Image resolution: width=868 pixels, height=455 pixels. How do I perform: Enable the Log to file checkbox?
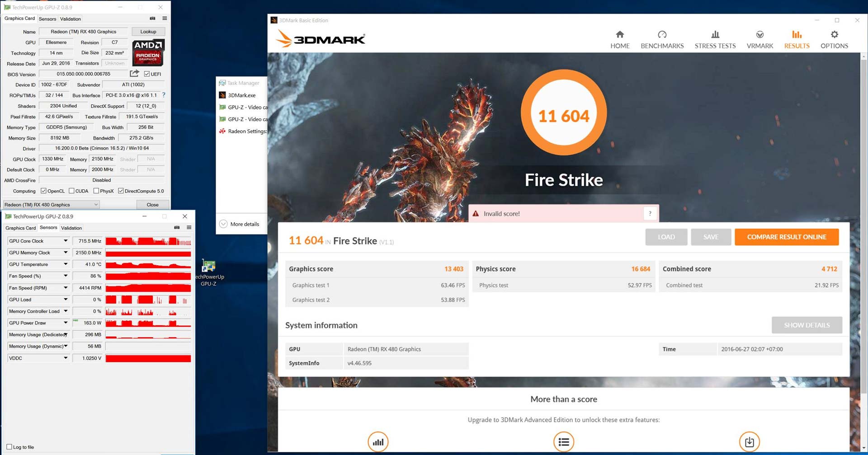click(x=9, y=447)
